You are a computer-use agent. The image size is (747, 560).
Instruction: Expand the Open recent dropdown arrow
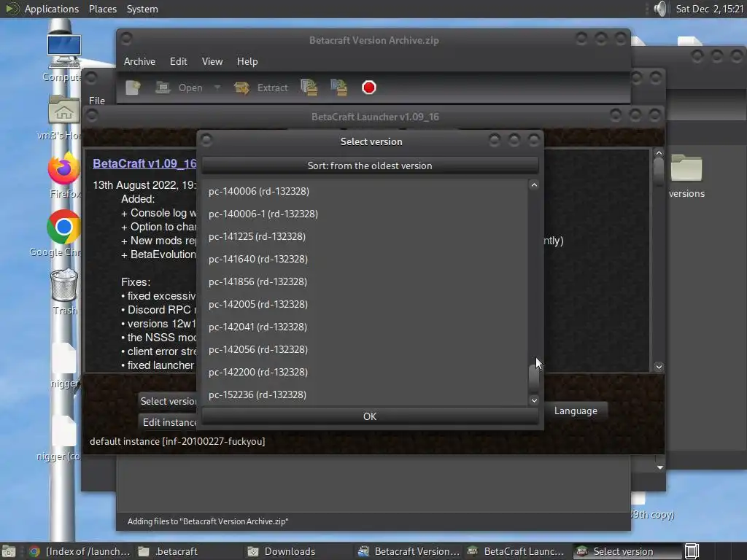(217, 87)
